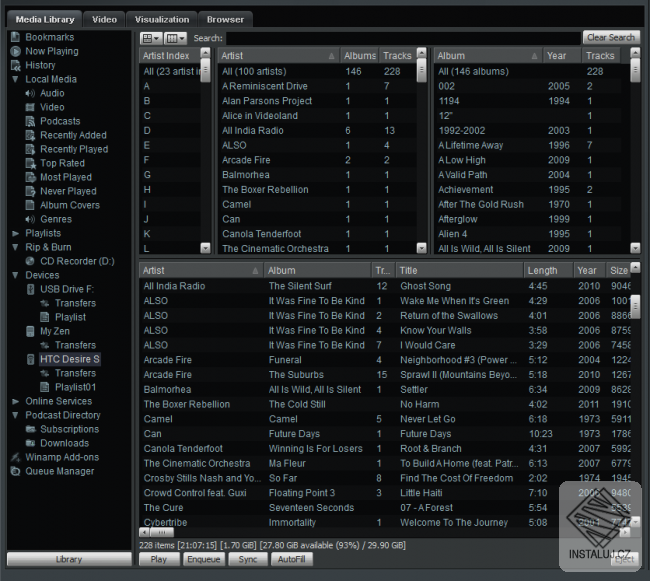This screenshot has width=650, height=581.
Task: Click the Now Playing icon
Action: [15, 51]
